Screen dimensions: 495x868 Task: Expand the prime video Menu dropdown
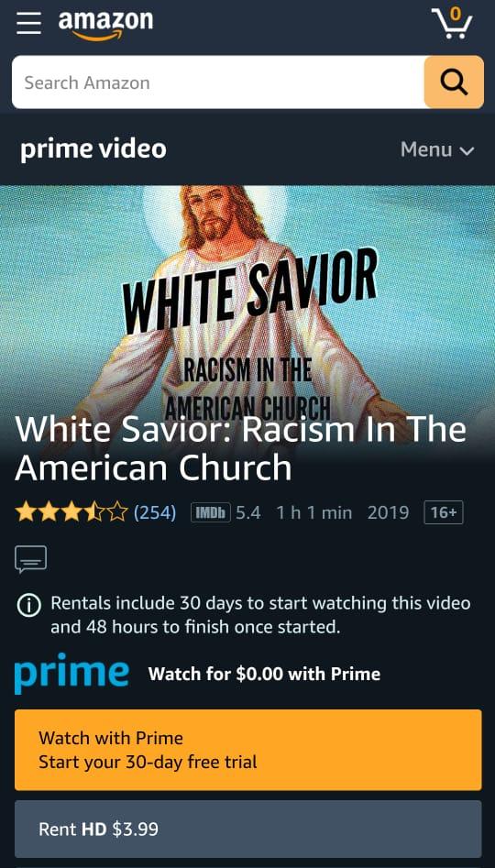coord(437,149)
